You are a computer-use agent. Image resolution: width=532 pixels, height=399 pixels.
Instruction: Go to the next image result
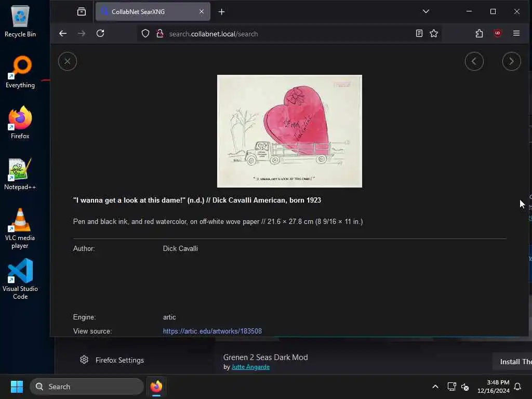(x=511, y=61)
